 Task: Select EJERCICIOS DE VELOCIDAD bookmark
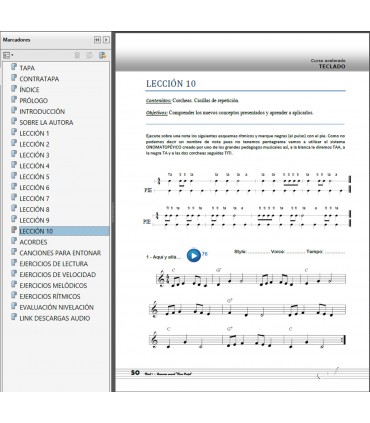tap(58, 275)
